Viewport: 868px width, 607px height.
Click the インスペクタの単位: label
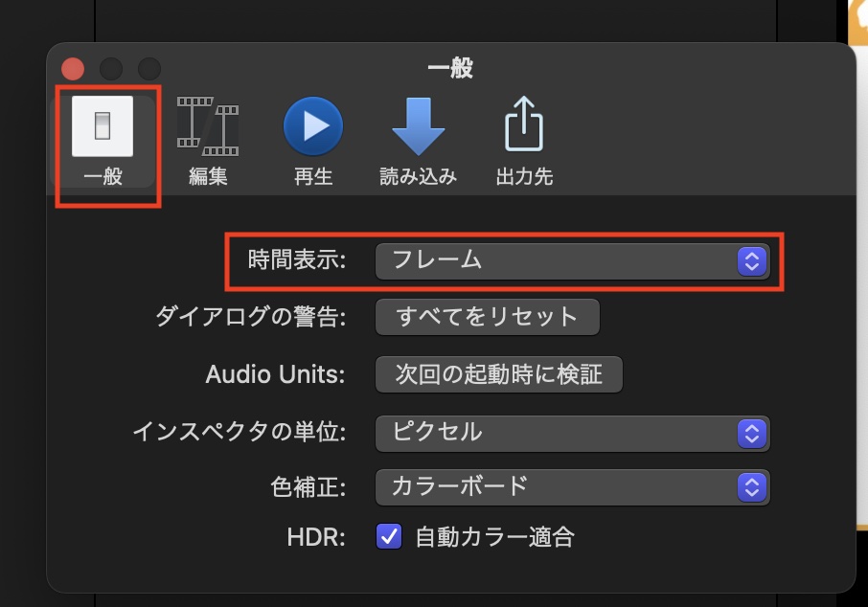click(x=240, y=432)
